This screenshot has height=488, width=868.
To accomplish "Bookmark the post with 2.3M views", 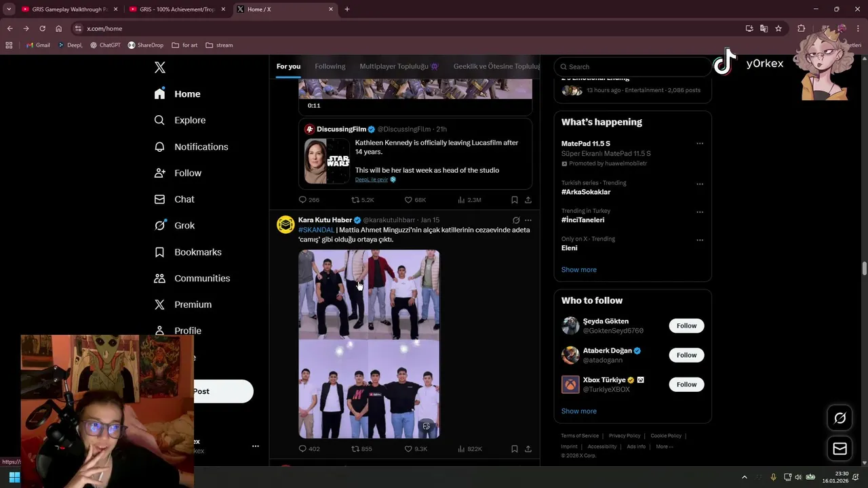I will (x=515, y=200).
